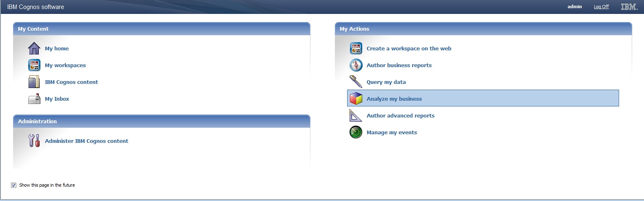Click the My home house icon
The height and width of the screenshot is (201, 644).
click(34, 48)
